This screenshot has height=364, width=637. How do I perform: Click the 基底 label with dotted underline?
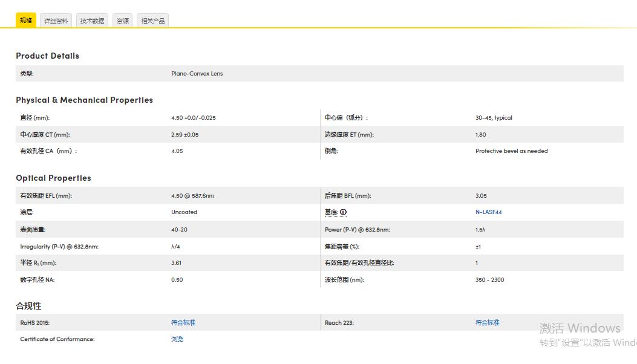[331, 212]
